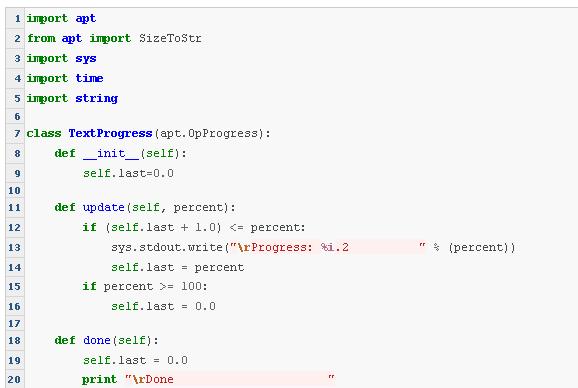578x388 pixels.
Task: Select line number 7 in gutter
Action: click(17, 133)
